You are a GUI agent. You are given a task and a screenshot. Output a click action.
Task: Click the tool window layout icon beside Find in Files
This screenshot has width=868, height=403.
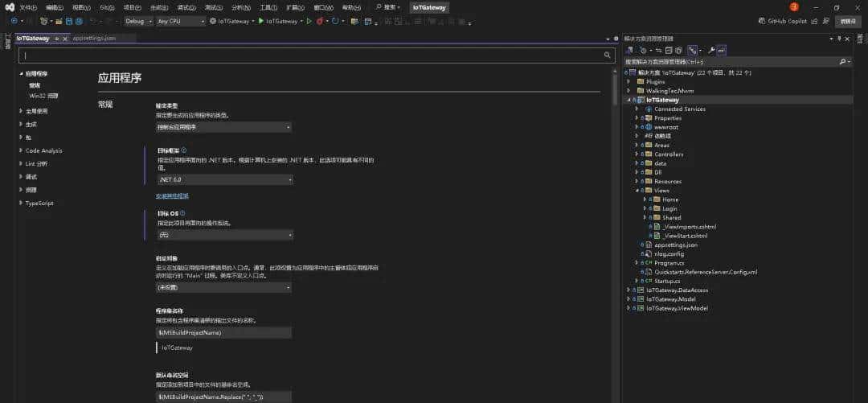(368, 21)
